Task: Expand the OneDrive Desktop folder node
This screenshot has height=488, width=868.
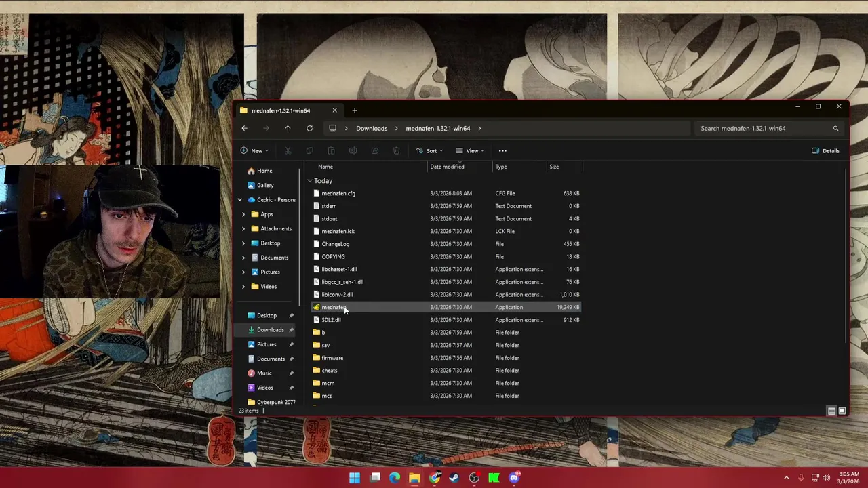Action: 243,243
